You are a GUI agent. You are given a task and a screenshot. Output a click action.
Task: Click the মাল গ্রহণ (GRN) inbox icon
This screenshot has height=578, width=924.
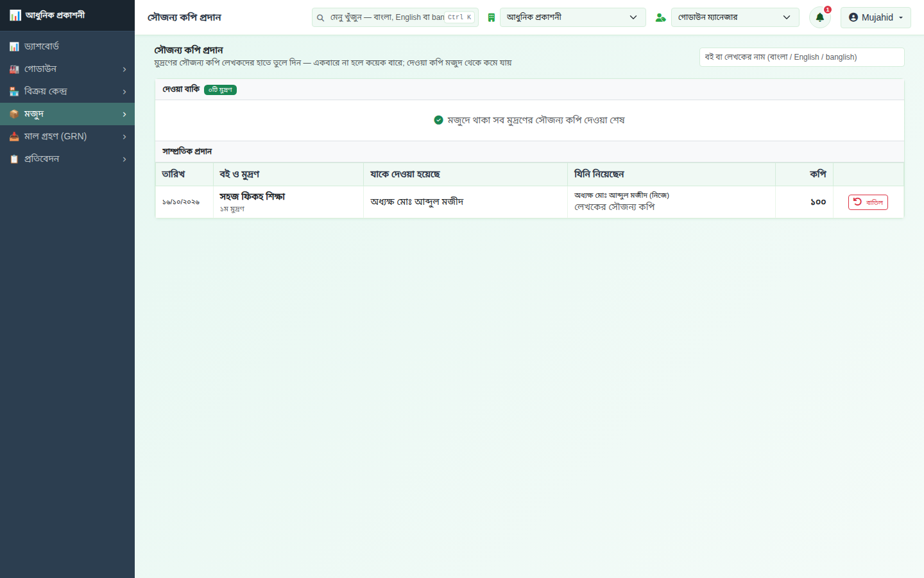[x=14, y=136]
